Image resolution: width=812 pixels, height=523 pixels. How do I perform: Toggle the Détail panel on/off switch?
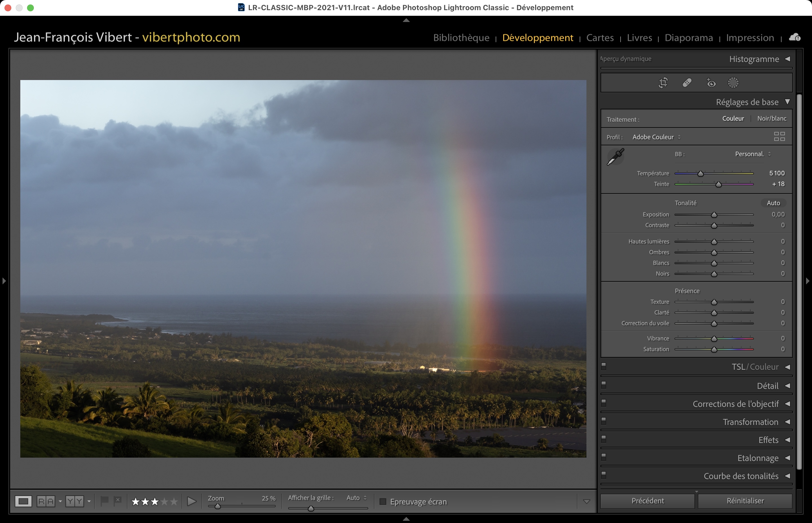point(604,385)
